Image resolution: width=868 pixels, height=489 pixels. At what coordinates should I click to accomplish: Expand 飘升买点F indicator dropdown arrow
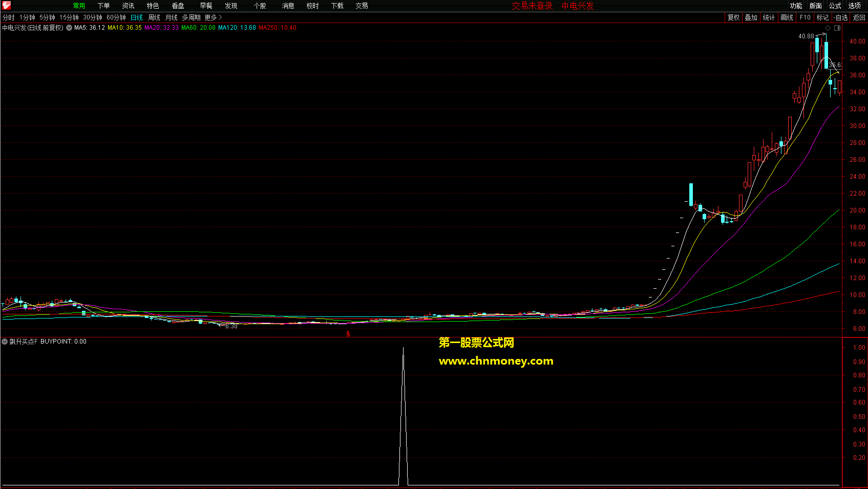click(5, 342)
